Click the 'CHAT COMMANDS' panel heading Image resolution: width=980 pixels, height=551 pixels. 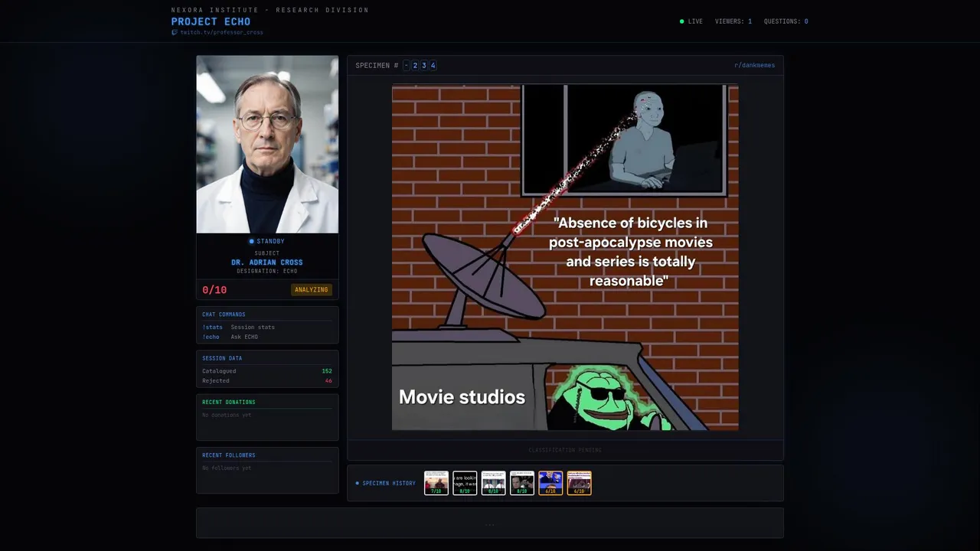pyautogui.click(x=224, y=315)
